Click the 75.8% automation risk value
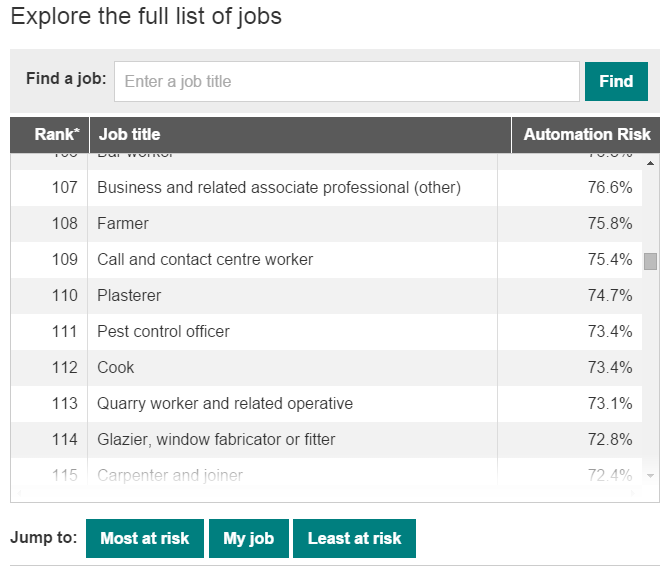Screen dimensions: 668x574 tap(610, 223)
